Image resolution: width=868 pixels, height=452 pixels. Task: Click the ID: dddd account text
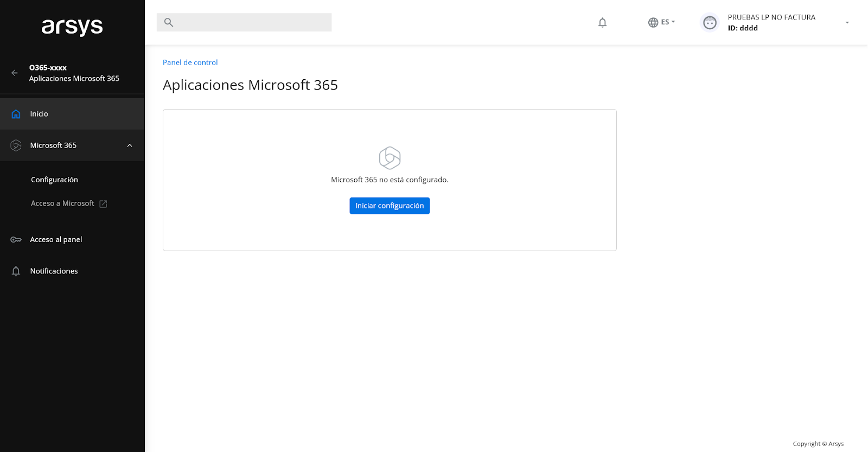coord(743,28)
